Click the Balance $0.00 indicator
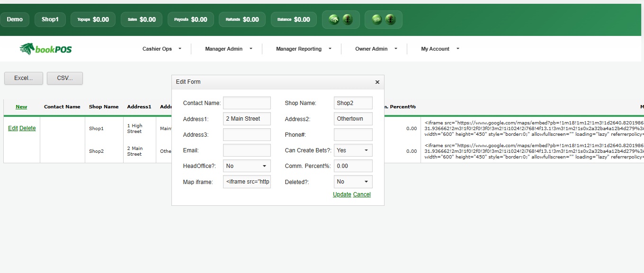644x273 pixels. coord(294,19)
